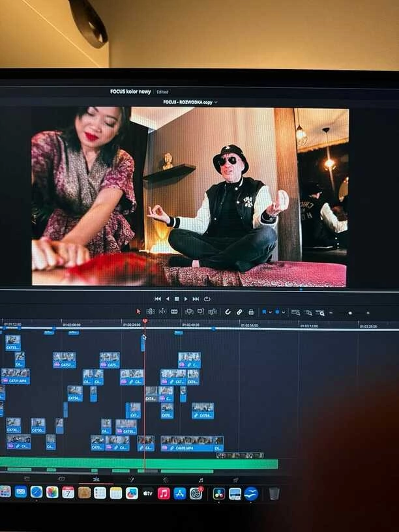The width and height of the screenshot is (399, 532).
Task: Open System Settings with badge from Dock
Action: pos(196,494)
